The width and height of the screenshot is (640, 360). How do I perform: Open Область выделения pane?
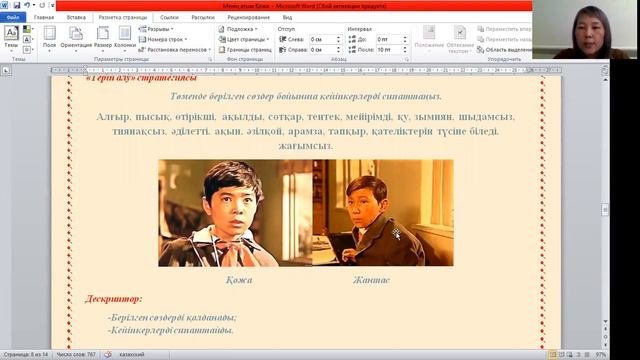pos(504,50)
